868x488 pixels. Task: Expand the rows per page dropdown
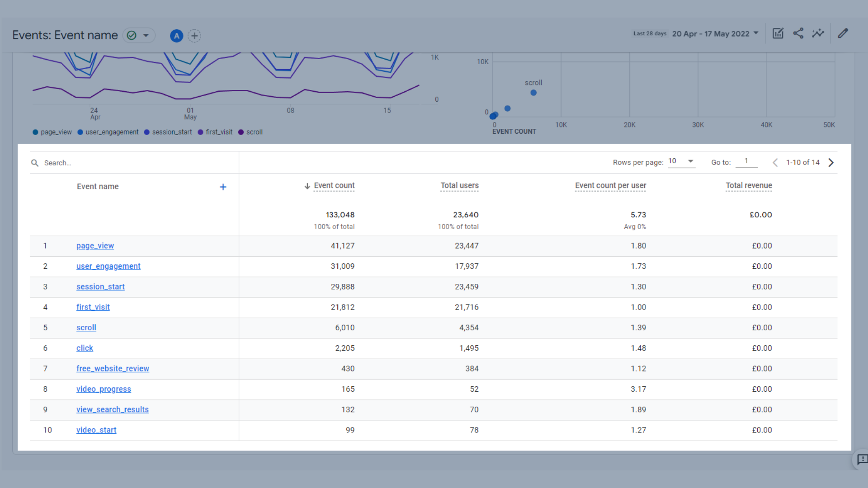pyautogui.click(x=681, y=161)
